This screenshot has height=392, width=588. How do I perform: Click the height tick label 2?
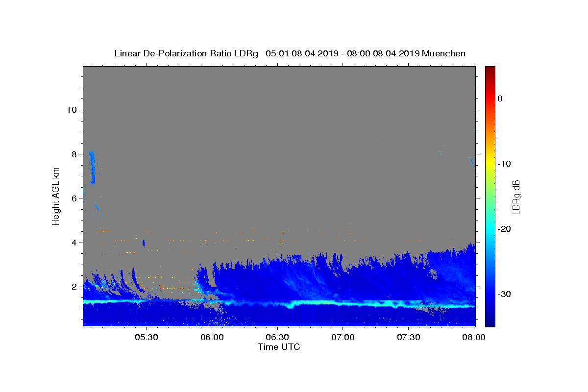(x=74, y=287)
